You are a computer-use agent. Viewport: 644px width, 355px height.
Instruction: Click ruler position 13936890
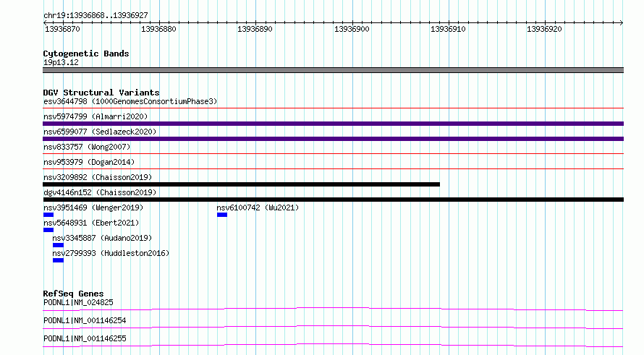[255, 29]
